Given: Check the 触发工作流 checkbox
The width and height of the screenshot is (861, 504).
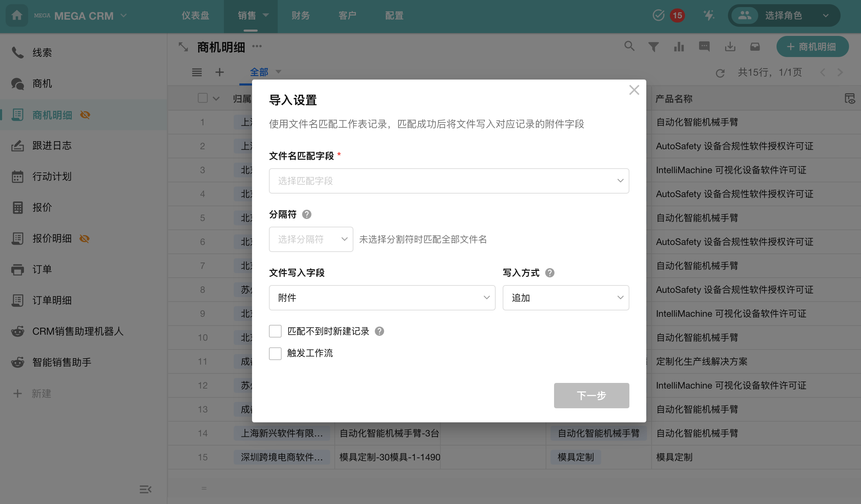Looking at the screenshot, I should pos(275,353).
